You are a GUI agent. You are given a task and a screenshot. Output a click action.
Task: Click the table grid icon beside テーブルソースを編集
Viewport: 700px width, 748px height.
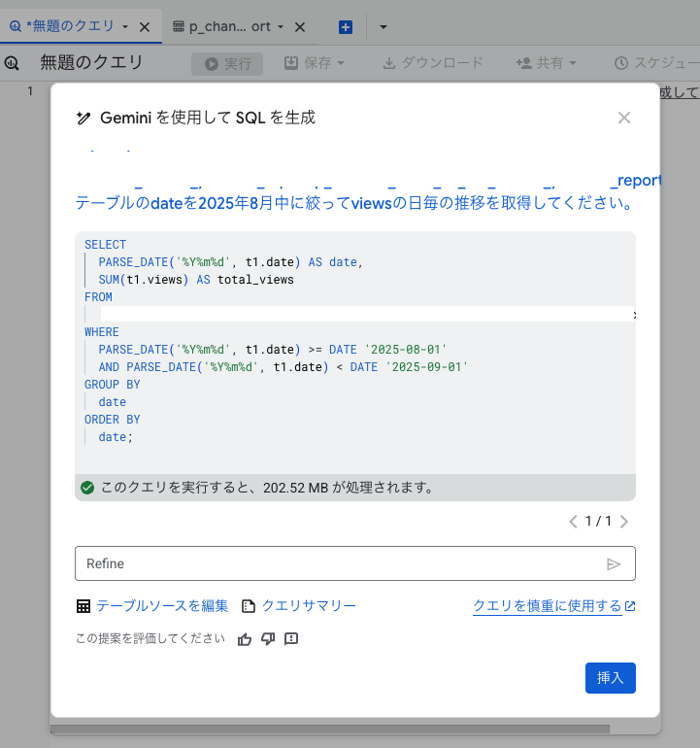point(83,606)
